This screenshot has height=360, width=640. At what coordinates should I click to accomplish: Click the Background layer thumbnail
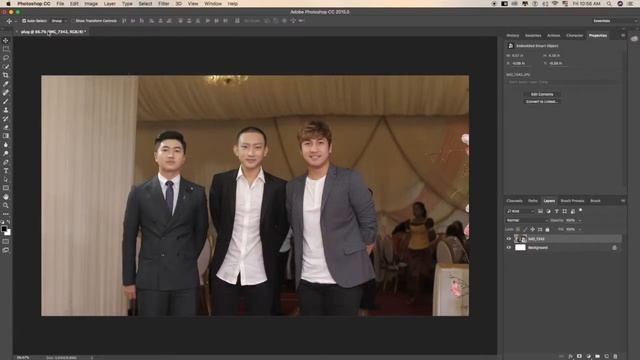[x=520, y=247]
